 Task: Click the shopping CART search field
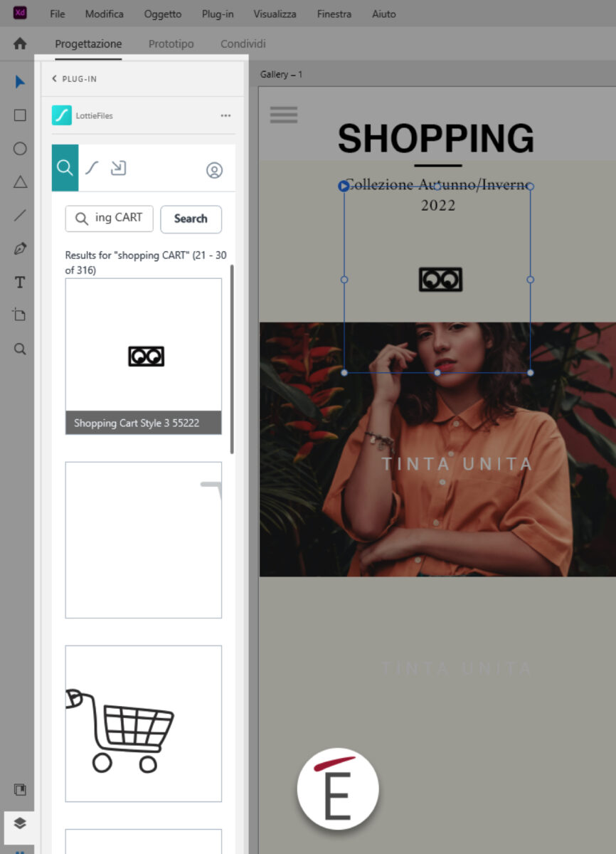coord(109,218)
